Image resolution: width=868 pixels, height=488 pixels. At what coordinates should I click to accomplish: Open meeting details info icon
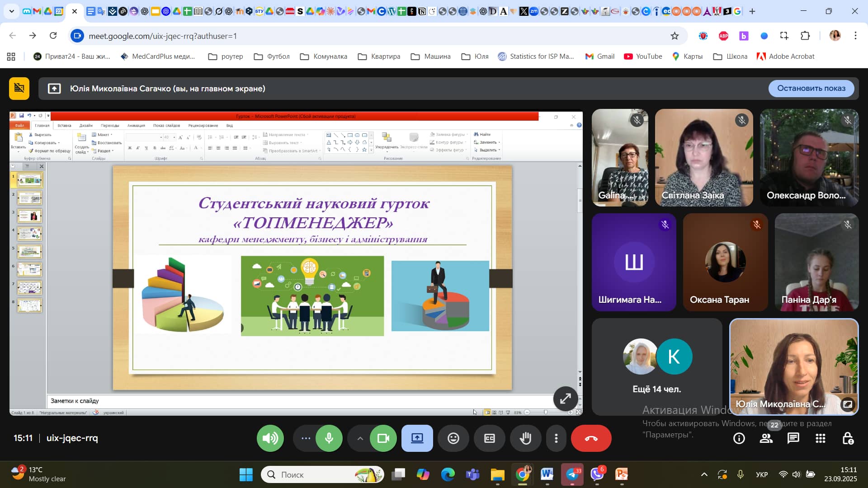(x=739, y=438)
